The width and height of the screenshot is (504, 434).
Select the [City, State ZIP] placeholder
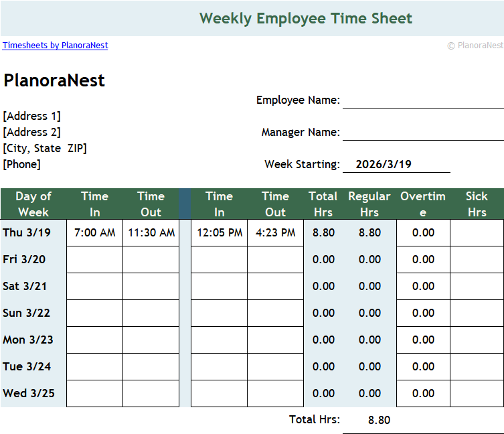[45, 148]
